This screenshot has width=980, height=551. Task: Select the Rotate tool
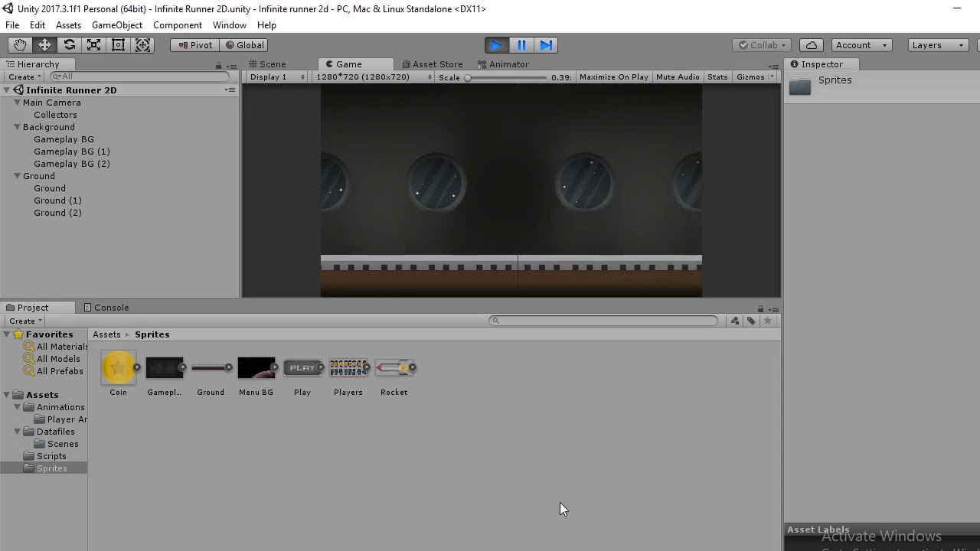[x=69, y=45]
